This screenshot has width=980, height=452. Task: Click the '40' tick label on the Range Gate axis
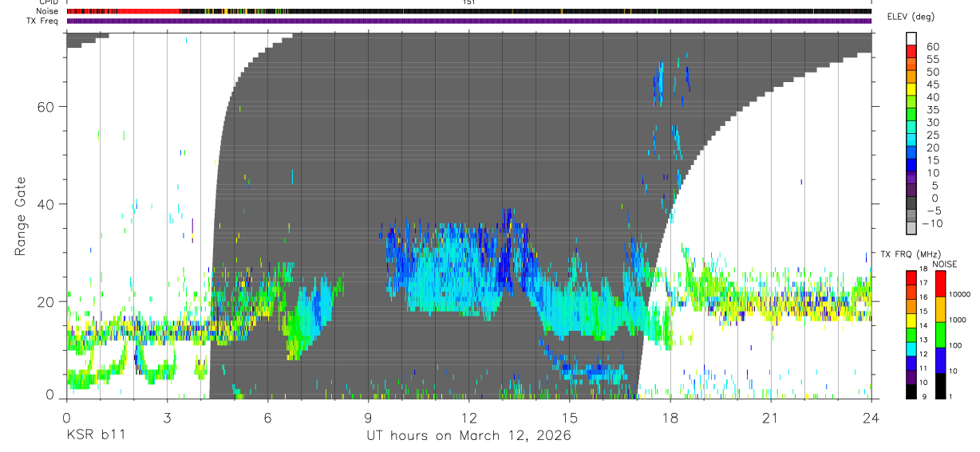(x=45, y=204)
